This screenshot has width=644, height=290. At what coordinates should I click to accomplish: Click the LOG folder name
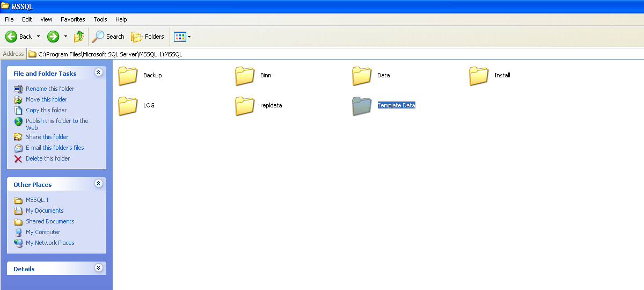coord(149,105)
